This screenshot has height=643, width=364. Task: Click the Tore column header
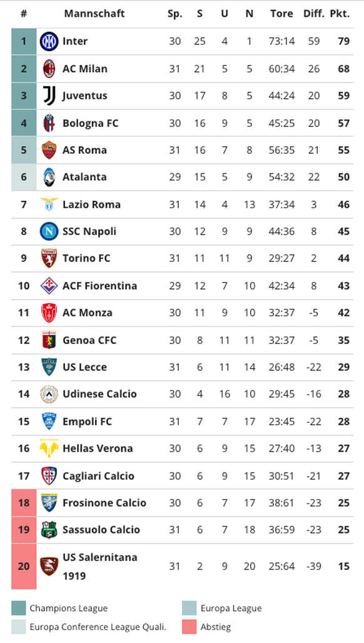[x=281, y=14]
